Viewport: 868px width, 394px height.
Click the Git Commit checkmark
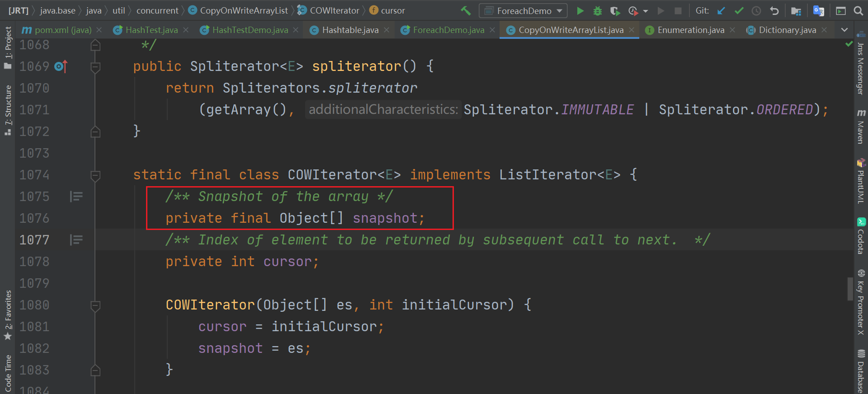[739, 11]
